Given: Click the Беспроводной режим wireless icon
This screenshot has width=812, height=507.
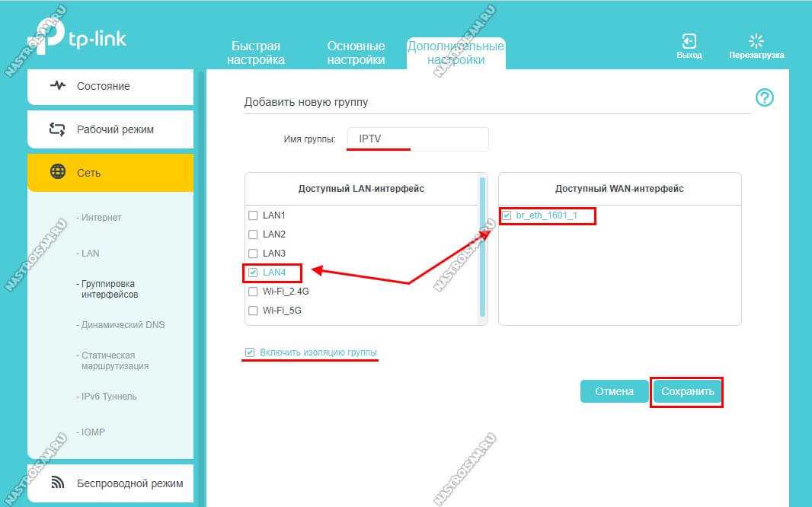Looking at the screenshot, I should 58,483.
